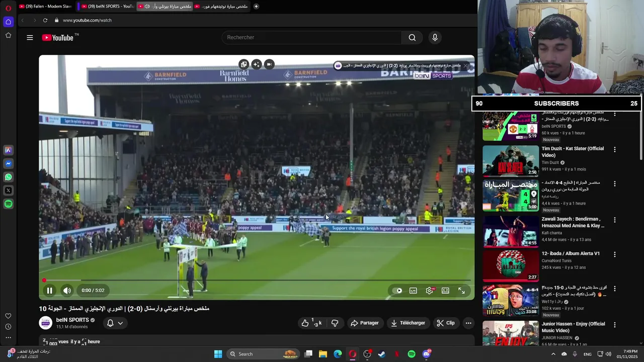Click the search magnifier button

tap(412, 38)
